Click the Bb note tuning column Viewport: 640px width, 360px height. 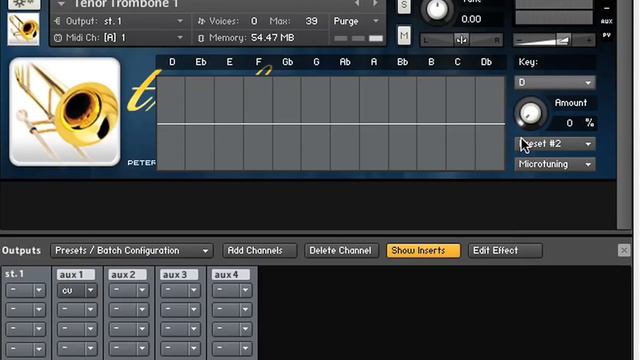click(403, 123)
